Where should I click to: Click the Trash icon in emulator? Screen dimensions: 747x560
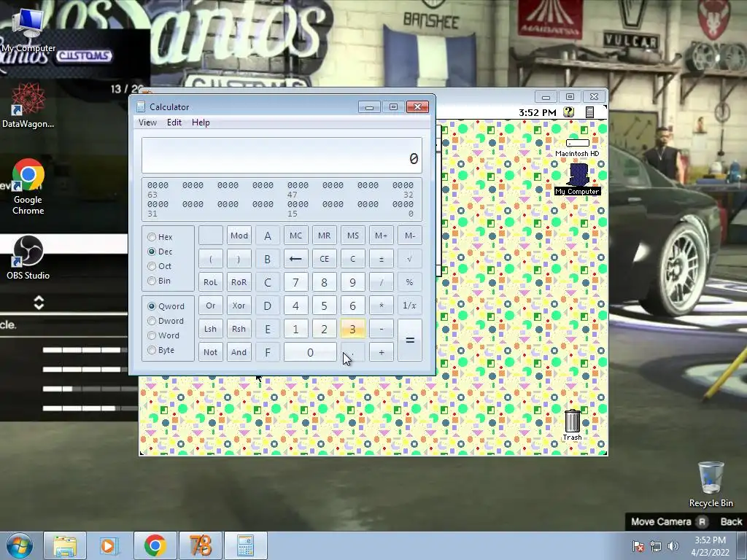(572, 425)
